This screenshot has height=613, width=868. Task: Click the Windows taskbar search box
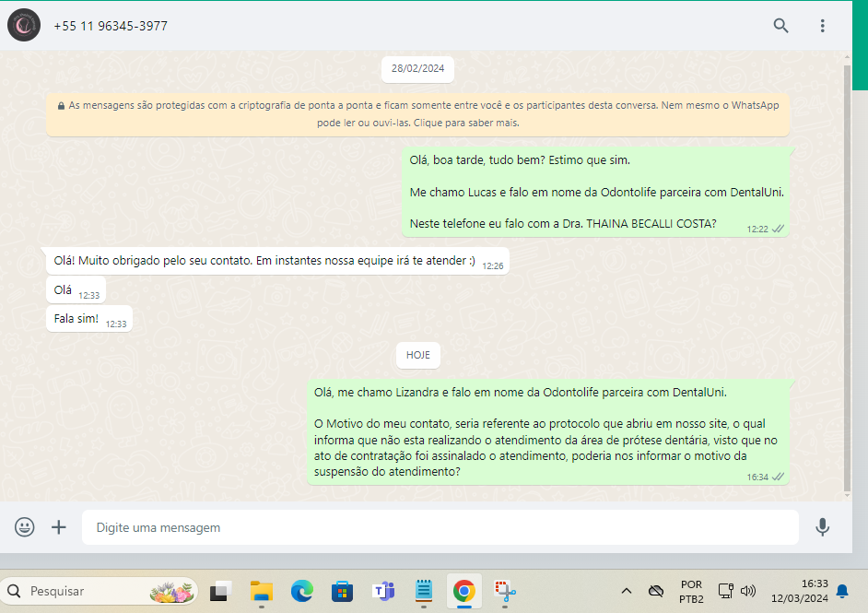click(x=100, y=592)
